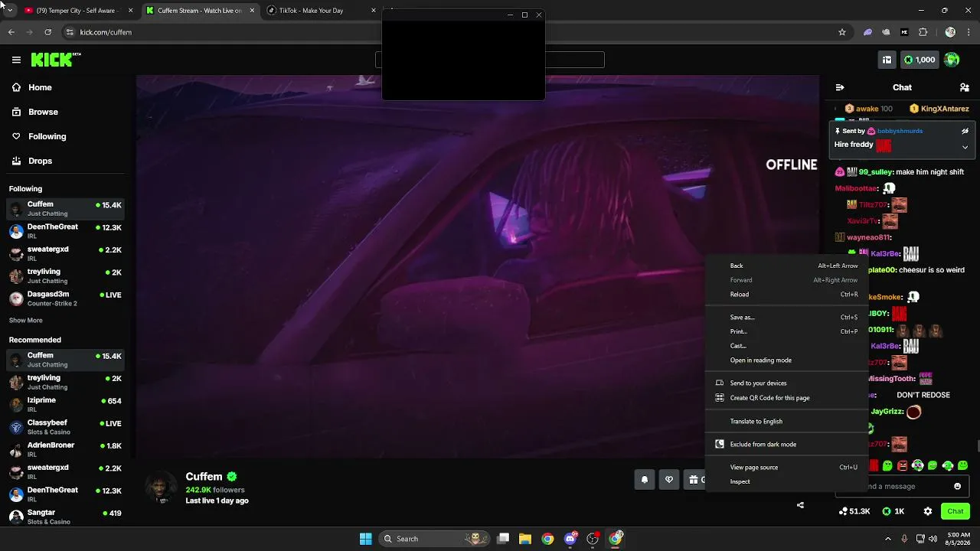The width and height of the screenshot is (980, 551).
Task: Click the Kick search bar
Action: click(490, 60)
